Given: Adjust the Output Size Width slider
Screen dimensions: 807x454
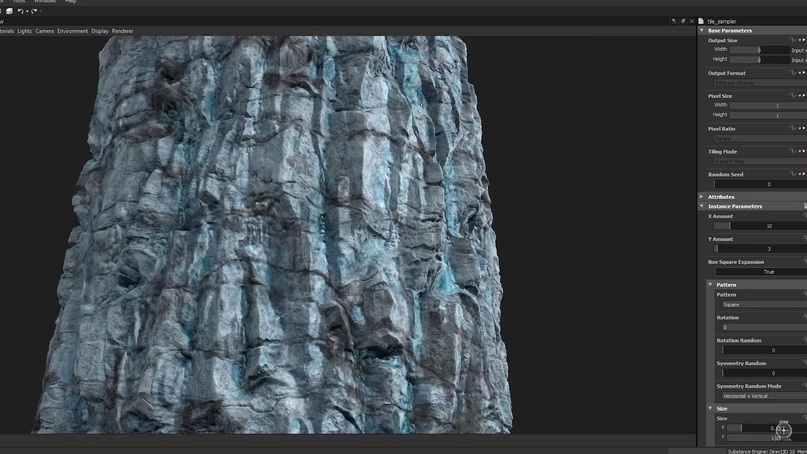Looking at the screenshot, I should (x=760, y=50).
